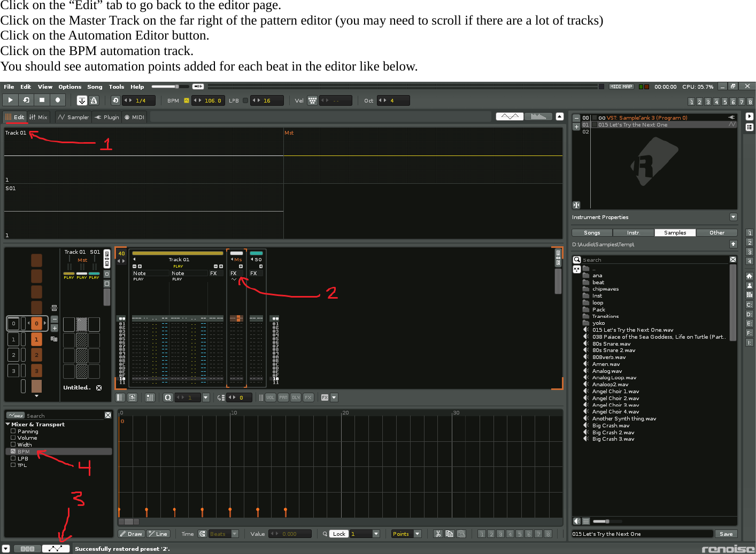756x554 pixels.
Task: Select the Draw tool in the automation editor
Action: [x=130, y=533]
